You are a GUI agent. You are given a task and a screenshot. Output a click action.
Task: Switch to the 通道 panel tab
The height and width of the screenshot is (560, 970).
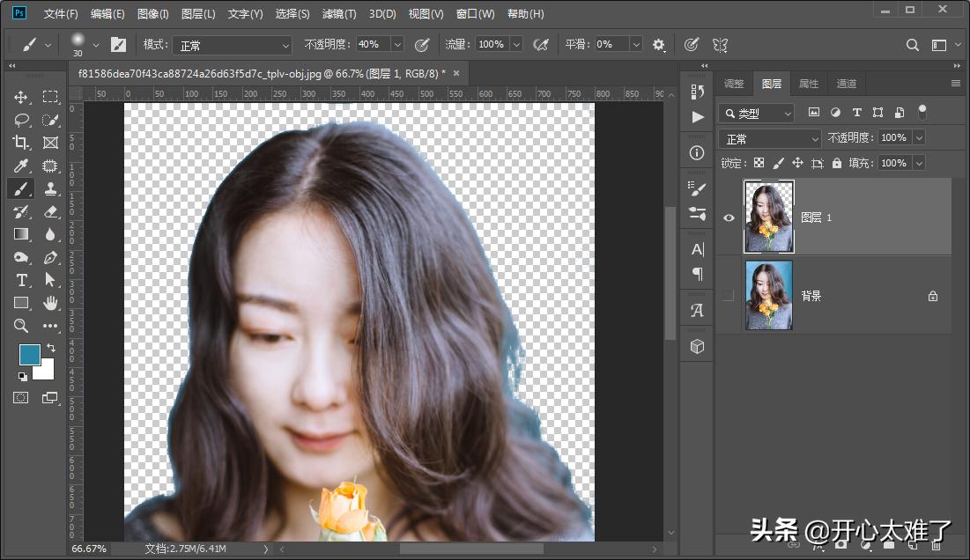845,83
